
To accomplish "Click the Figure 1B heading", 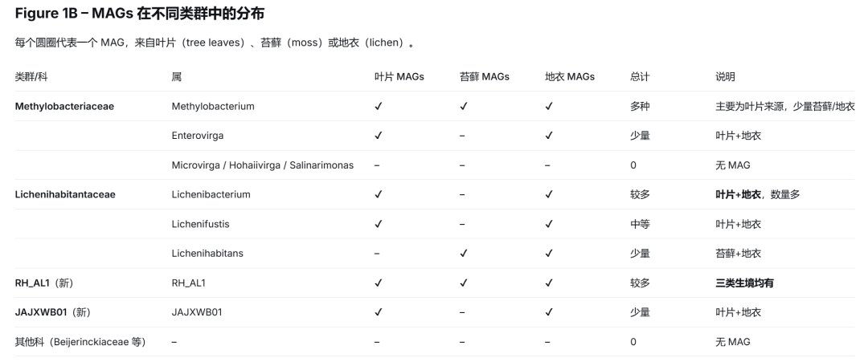I will click(x=140, y=14).
